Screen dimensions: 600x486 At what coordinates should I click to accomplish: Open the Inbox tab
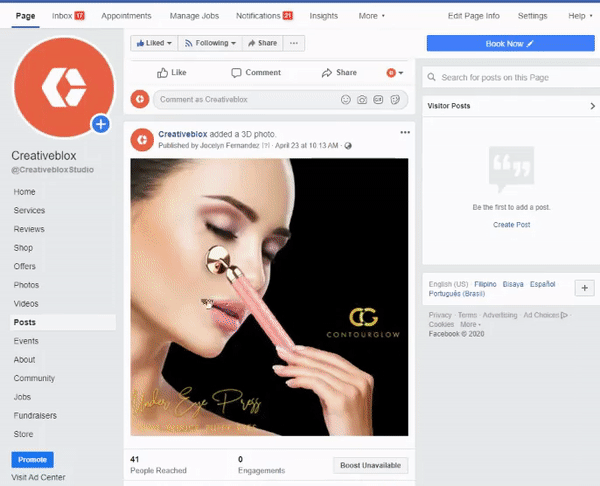[68, 16]
